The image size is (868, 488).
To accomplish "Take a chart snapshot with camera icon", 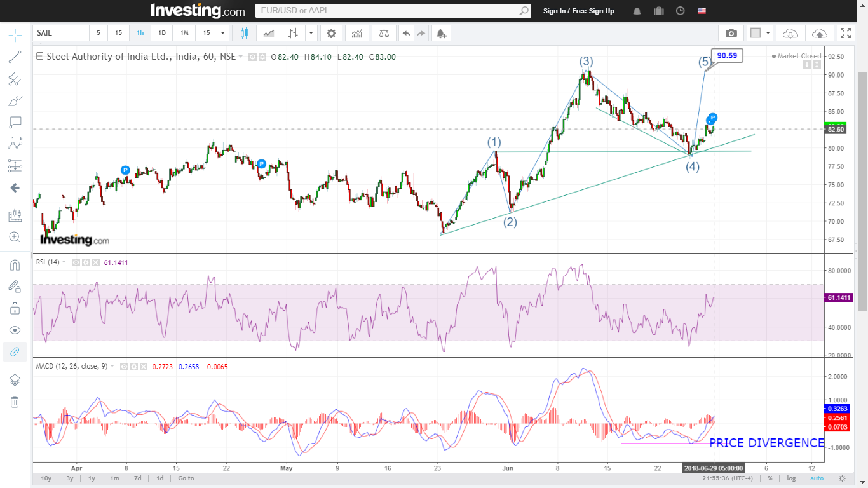I will 731,33.
